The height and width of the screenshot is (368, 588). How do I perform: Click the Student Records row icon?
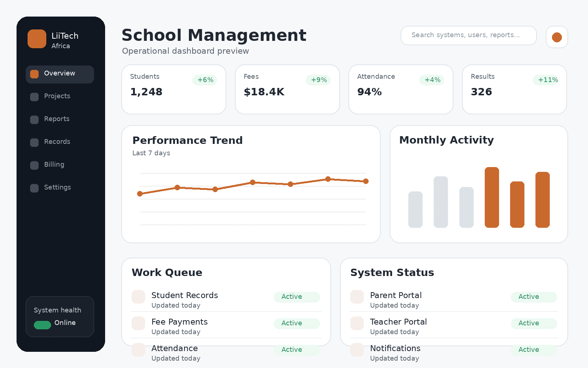point(139,297)
